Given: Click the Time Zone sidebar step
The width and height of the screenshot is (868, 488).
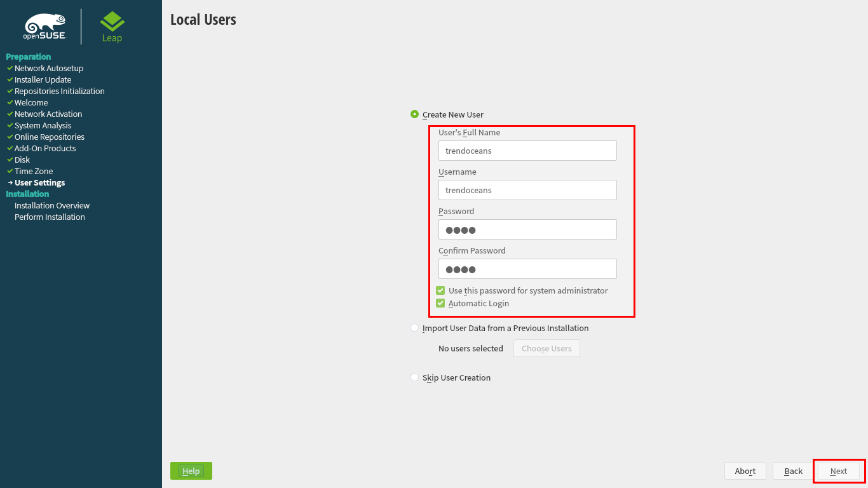Looking at the screenshot, I should pyautogui.click(x=34, y=171).
